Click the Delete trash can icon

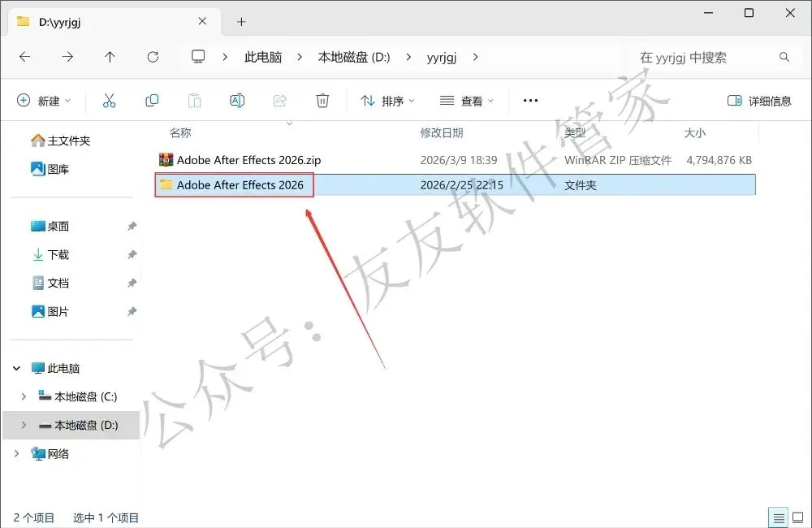pos(322,101)
